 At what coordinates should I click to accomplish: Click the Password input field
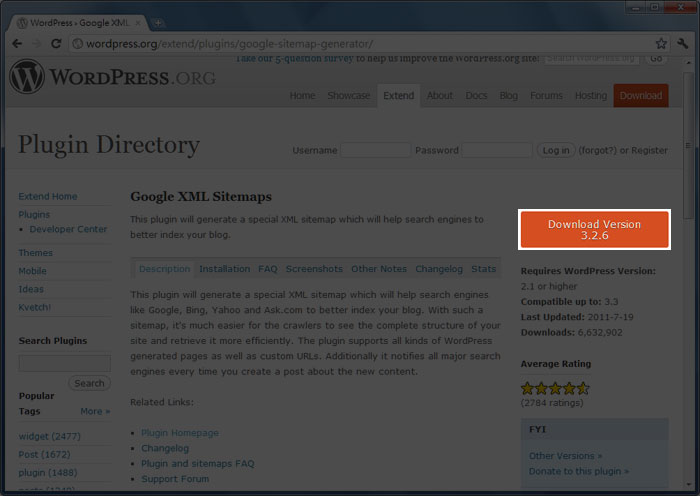(x=496, y=150)
